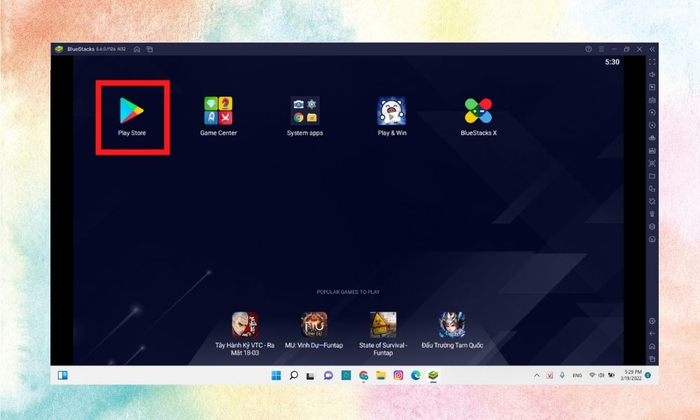Open game controls keyboard icon in sidebar
The width and height of the screenshot is (700, 420).
click(x=652, y=100)
